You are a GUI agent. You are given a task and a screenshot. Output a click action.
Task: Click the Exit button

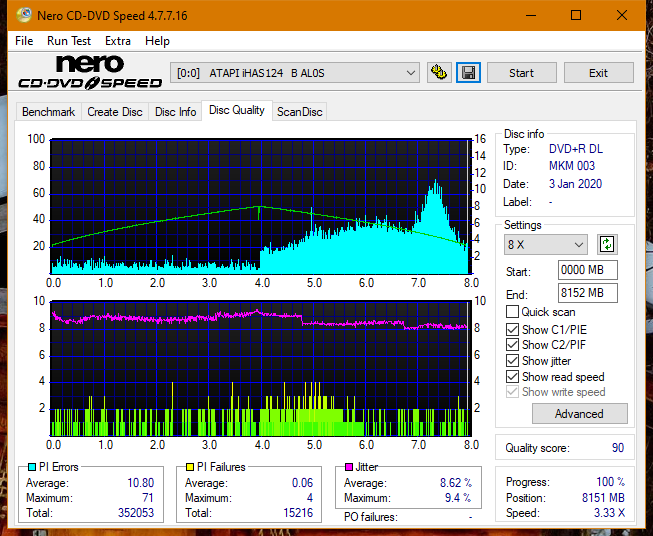click(x=598, y=73)
